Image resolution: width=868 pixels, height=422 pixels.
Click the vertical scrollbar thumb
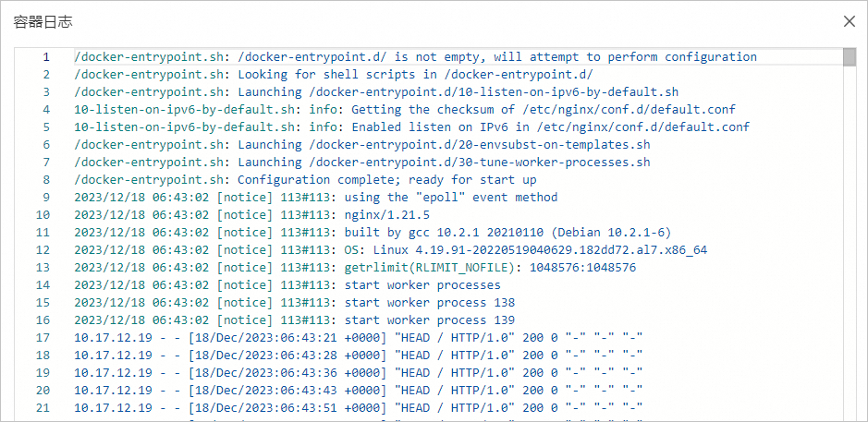(x=849, y=58)
